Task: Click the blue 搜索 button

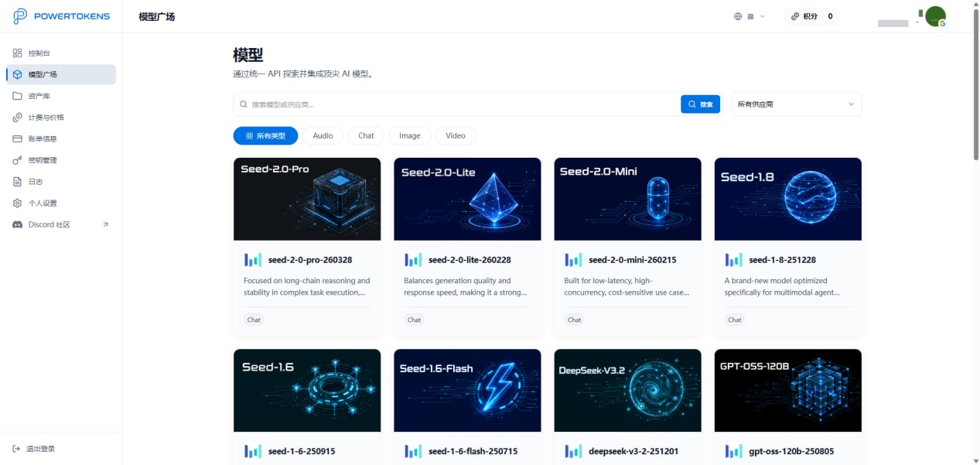Action: [x=700, y=104]
